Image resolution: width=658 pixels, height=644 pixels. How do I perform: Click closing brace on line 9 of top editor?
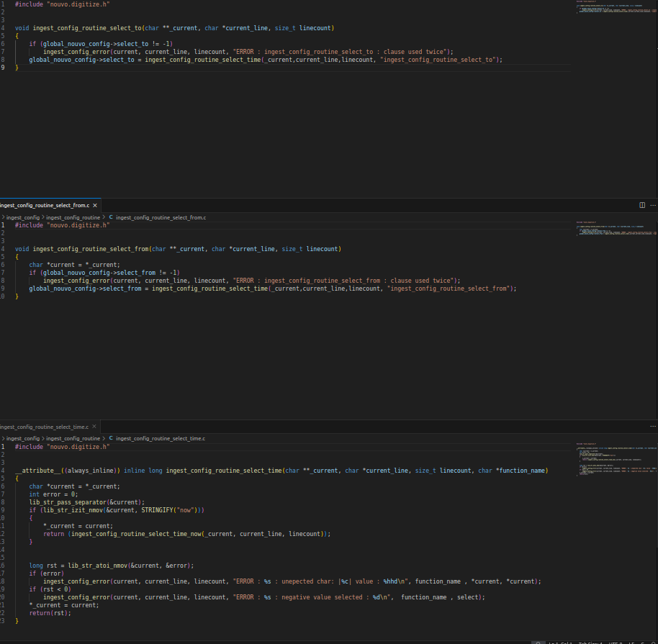tap(17, 68)
